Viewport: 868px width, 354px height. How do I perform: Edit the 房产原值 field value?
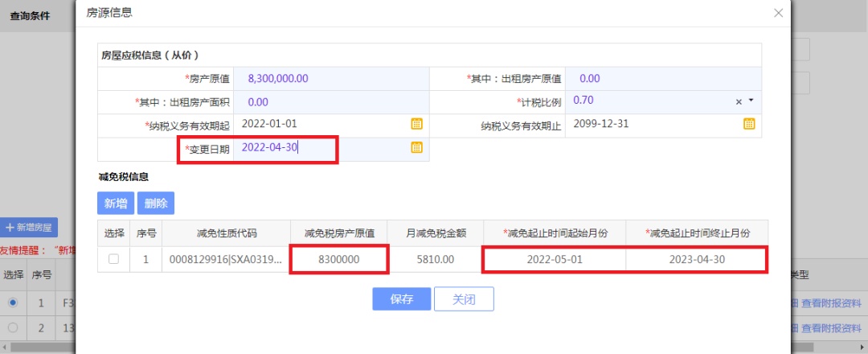coord(331,79)
